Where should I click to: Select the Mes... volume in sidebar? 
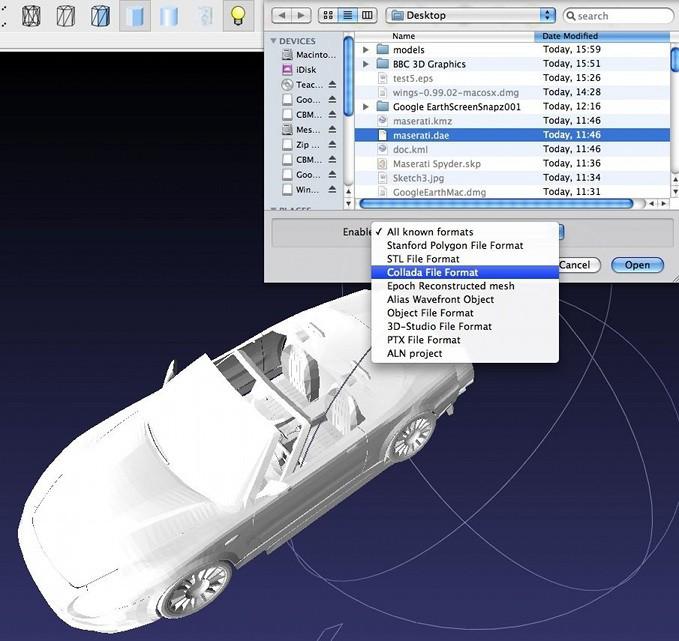click(x=301, y=130)
